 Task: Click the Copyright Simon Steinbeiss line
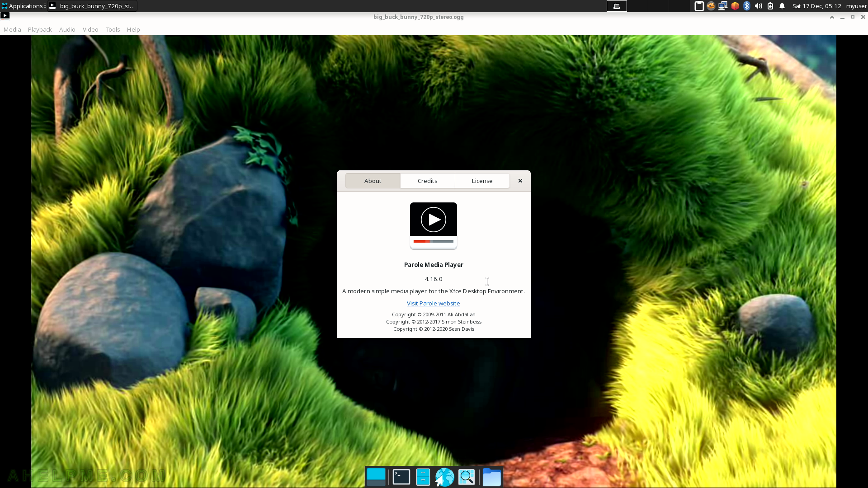[x=434, y=322]
